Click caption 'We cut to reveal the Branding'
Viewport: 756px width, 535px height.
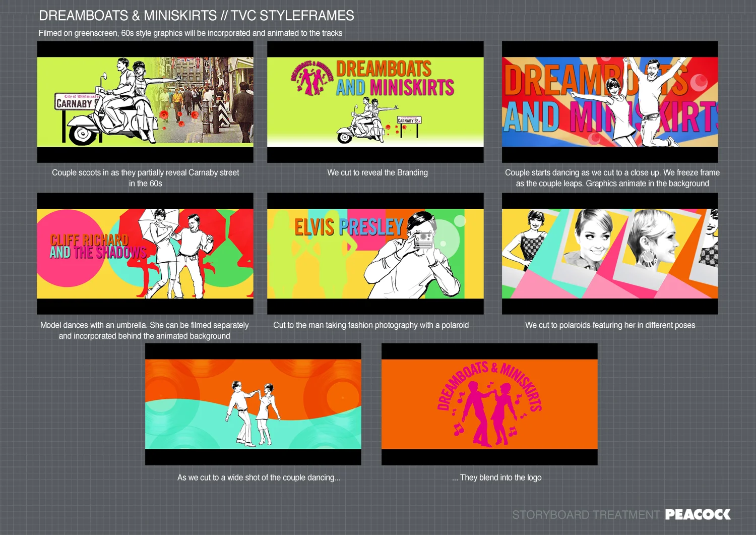coord(377,172)
